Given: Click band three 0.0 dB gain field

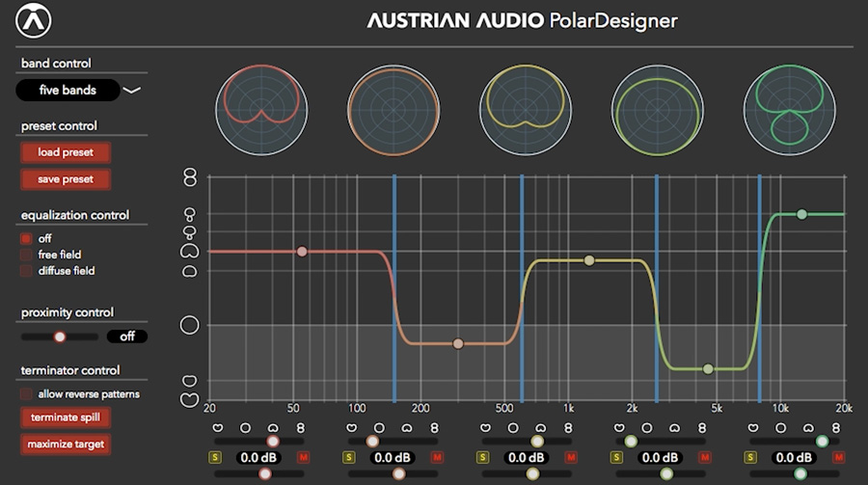Looking at the screenshot, I should (527, 458).
